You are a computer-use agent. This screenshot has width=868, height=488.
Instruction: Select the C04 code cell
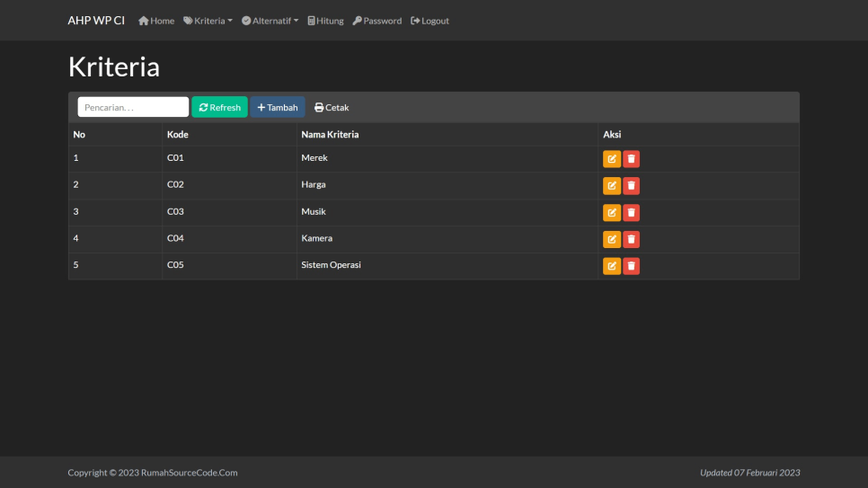(x=229, y=239)
